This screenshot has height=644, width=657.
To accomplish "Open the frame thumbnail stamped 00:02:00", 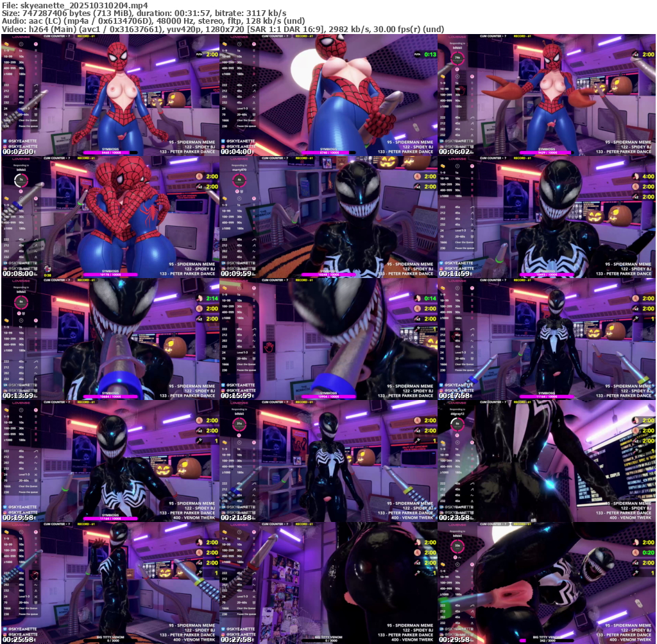I will coord(110,95).
